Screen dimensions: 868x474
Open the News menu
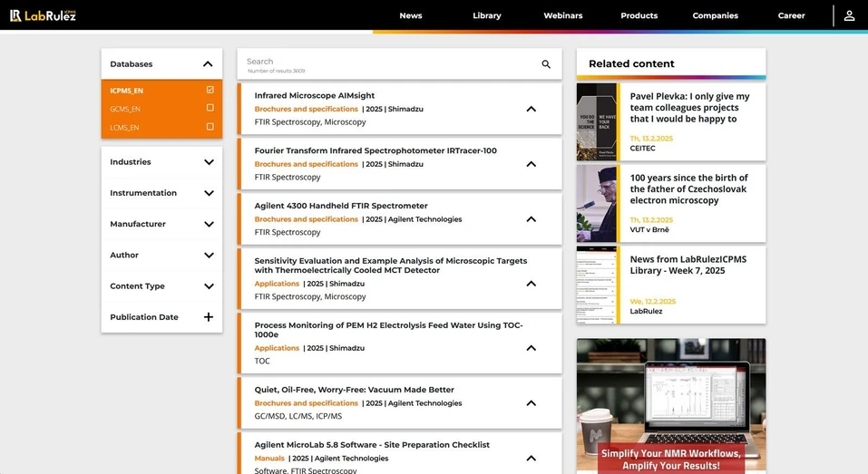tap(411, 15)
